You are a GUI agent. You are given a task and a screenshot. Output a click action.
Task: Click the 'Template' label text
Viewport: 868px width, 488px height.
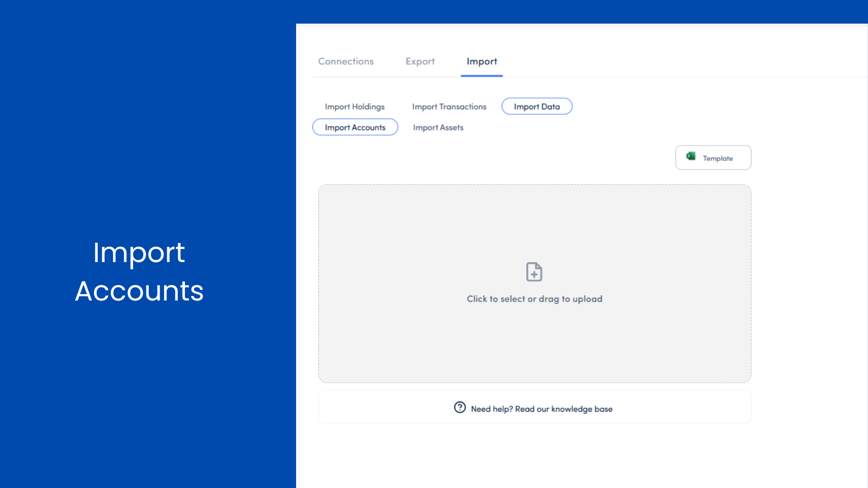click(x=717, y=159)
